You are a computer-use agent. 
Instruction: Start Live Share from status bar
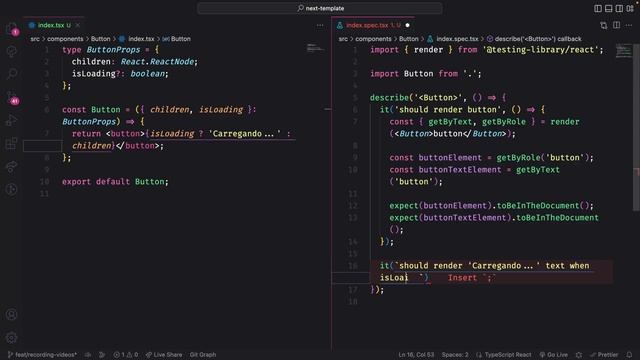coord(164,355)
